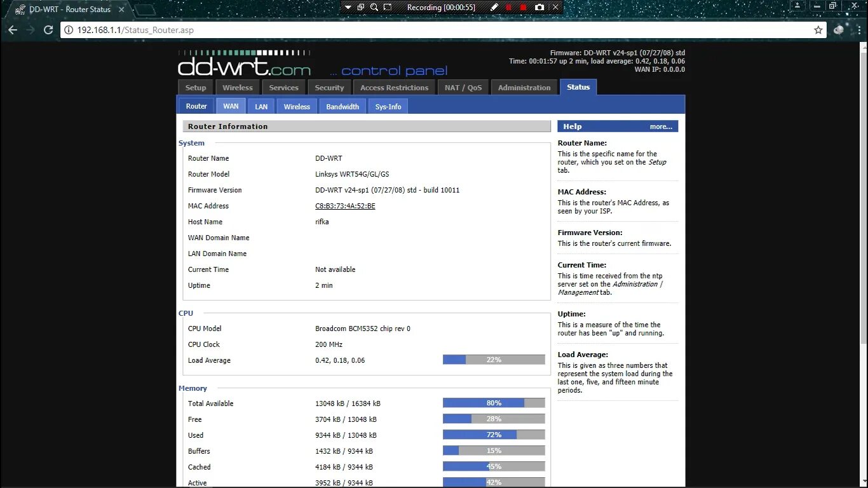Screen dimensions: 868x488
Task: Switch to the Sys-Info sub-tab
Action: pyautogui.click(x=388, y=107)
